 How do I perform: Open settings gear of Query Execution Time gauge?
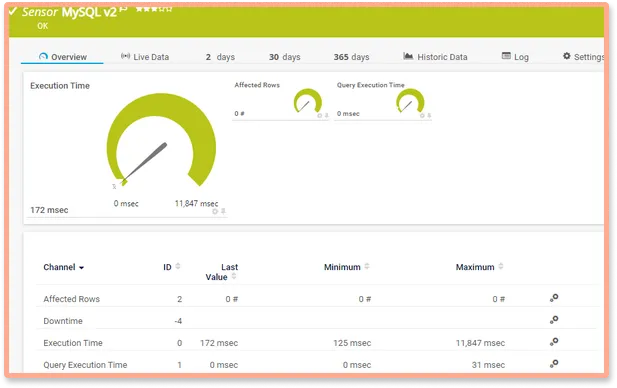[x=422, y=115]
